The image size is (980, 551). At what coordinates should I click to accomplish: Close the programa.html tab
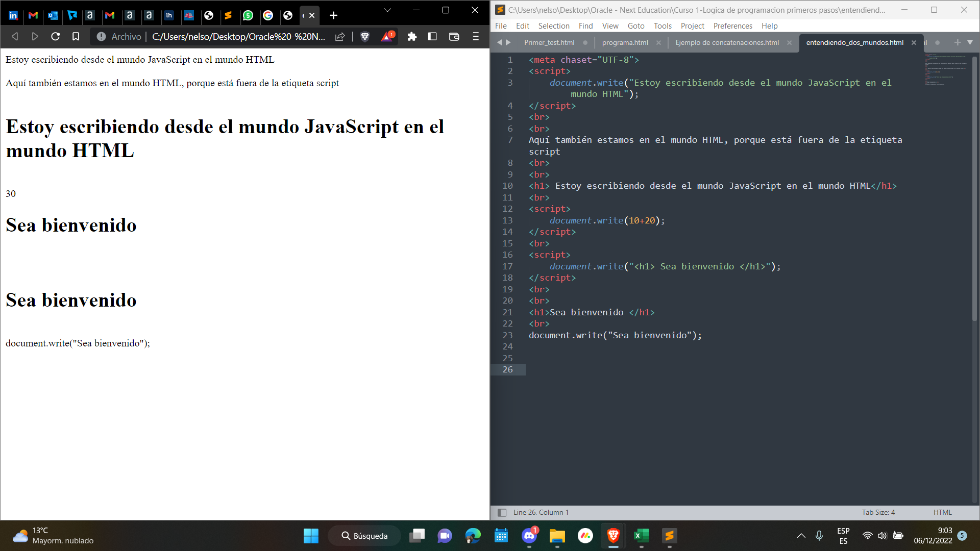click(x=658, y=42)
